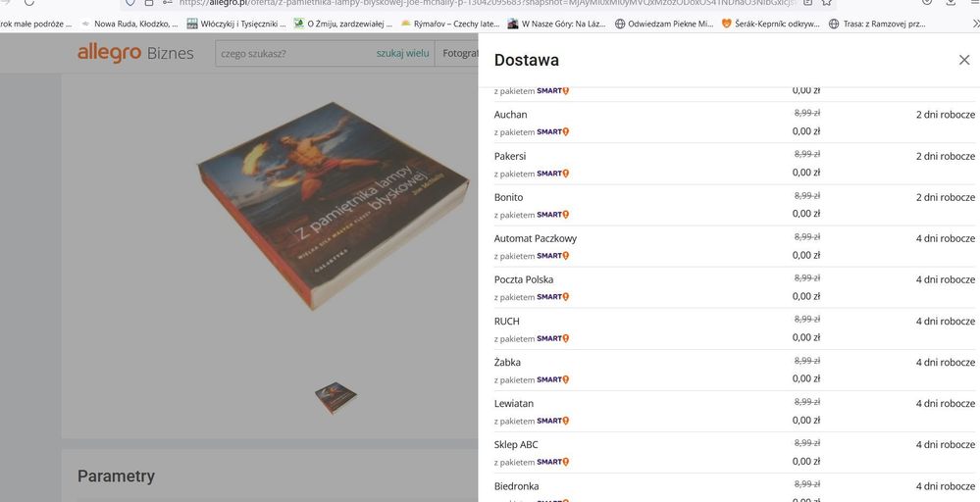This screenshot has height=502, width=980.
Task: Click the SMART badge in the Lewiatan row
Action: (553, 421)
